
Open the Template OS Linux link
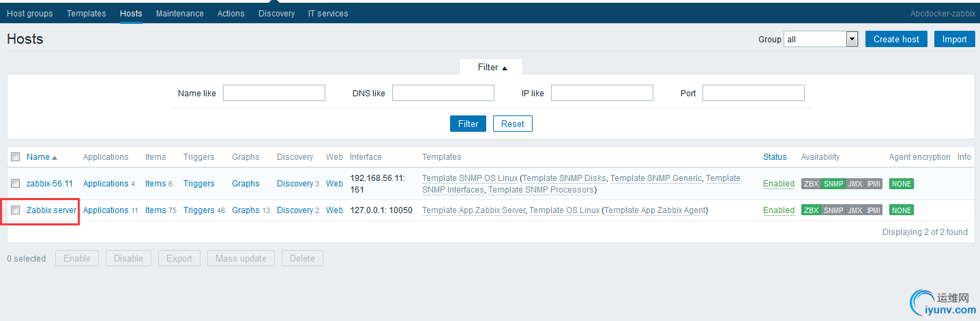565,210
